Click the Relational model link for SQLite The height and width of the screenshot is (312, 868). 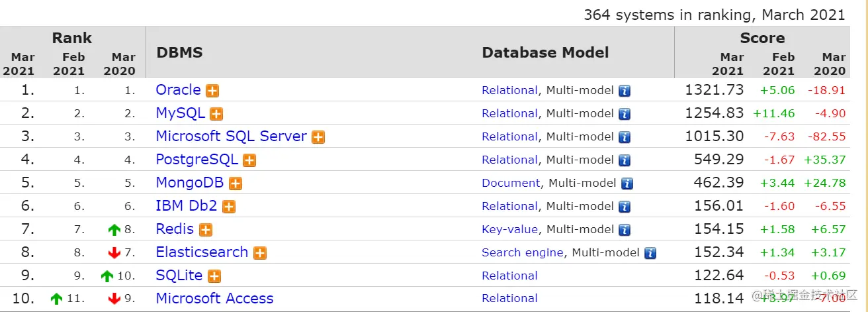(x=509, y=276)
